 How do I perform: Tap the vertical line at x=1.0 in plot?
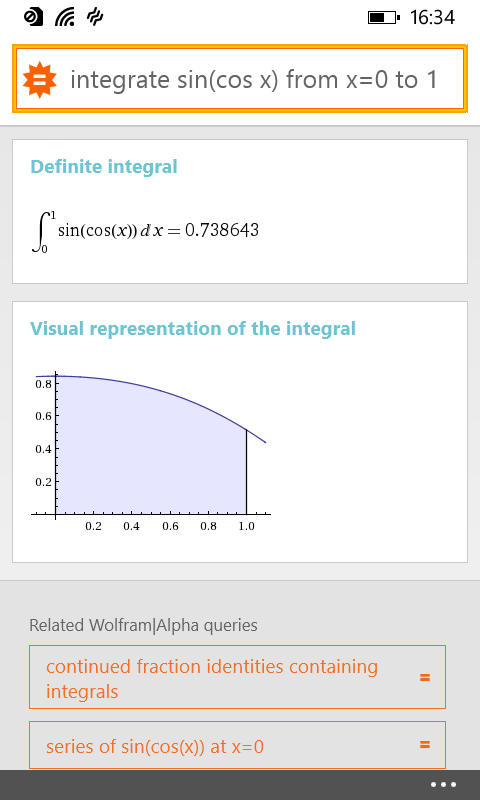tap(247, 472)
